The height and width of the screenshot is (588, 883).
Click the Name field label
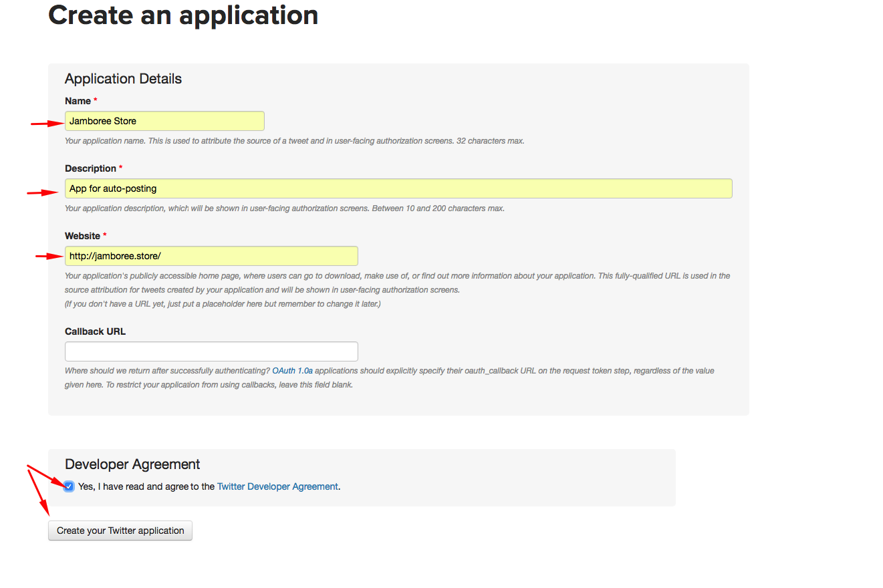(78, 101)
